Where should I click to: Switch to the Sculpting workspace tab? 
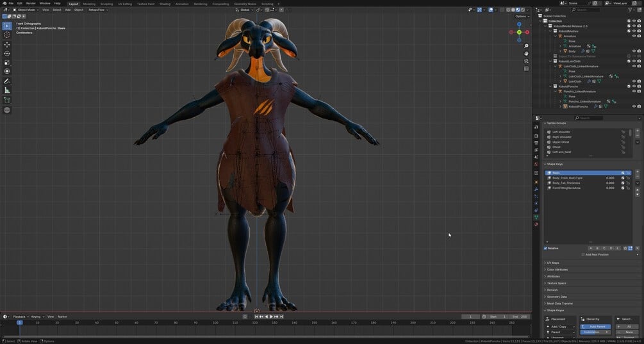click(106, 4)
